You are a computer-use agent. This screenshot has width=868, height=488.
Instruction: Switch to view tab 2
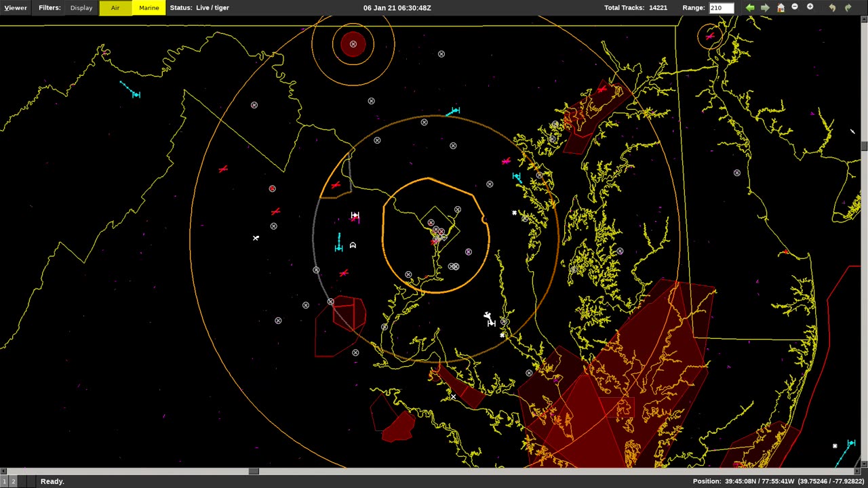click(12, 481)
